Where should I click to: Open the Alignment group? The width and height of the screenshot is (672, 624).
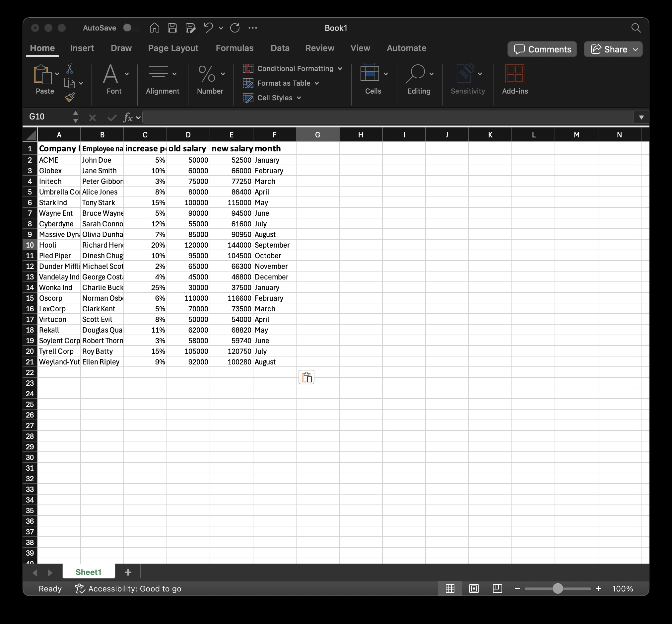(x=162, y=80)
